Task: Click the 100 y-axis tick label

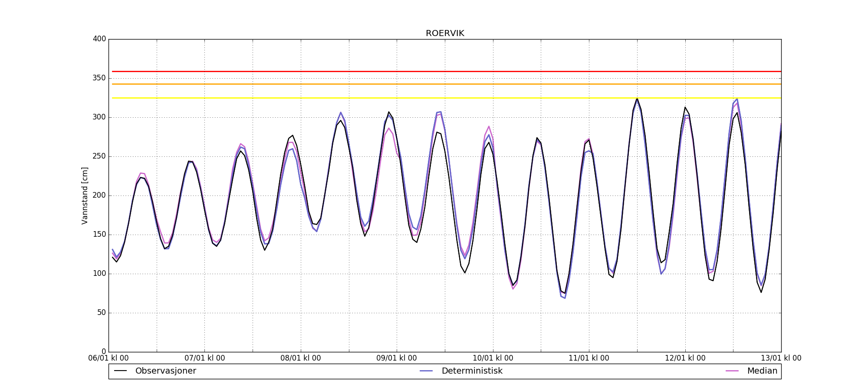Action: (x=99, y=274)
